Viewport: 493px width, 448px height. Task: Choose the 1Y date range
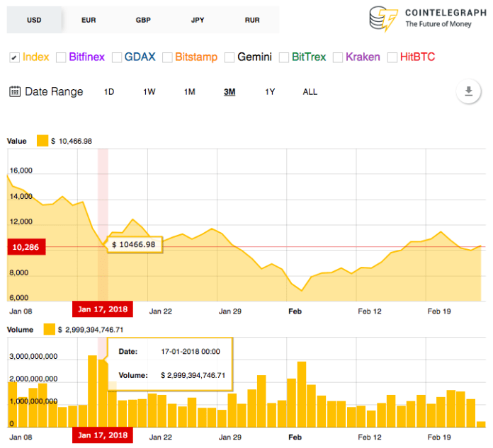coord(270,92)
